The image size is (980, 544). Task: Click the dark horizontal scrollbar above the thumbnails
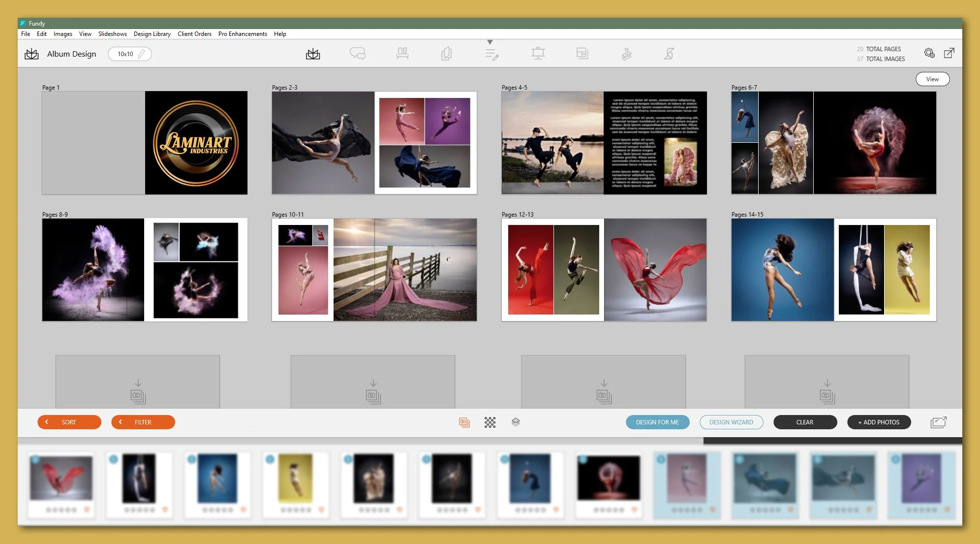[832, 441]
